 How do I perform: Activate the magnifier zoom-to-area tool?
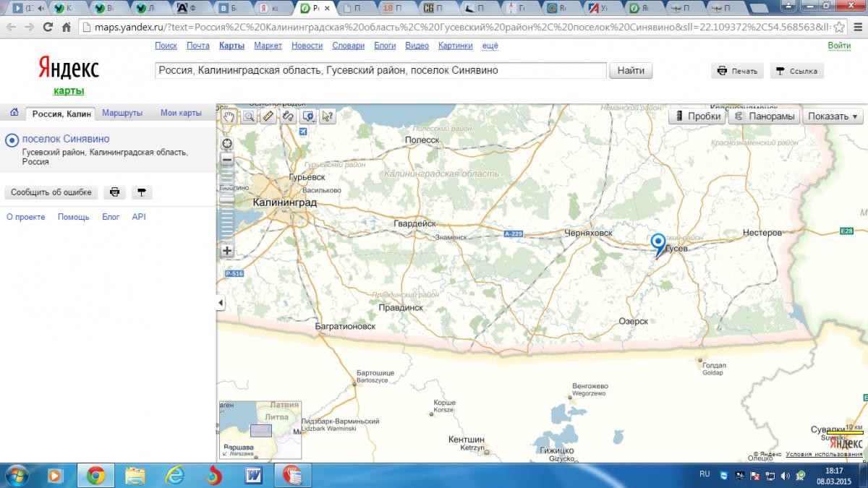(249, 116)
